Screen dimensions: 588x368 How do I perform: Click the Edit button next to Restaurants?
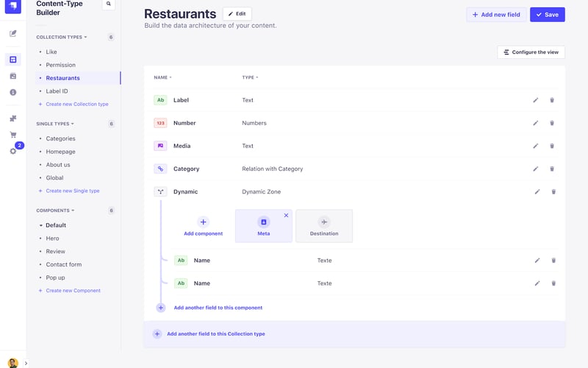(237, 14)
